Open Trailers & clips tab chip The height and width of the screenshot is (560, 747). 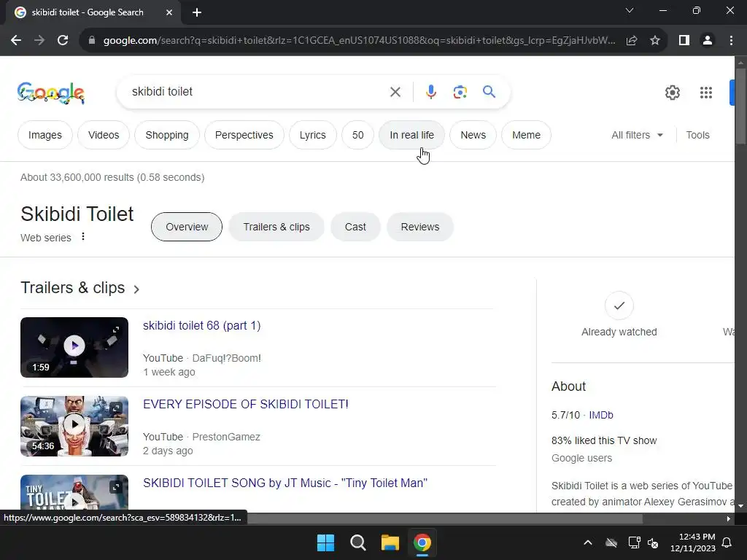tap(276, 227)
